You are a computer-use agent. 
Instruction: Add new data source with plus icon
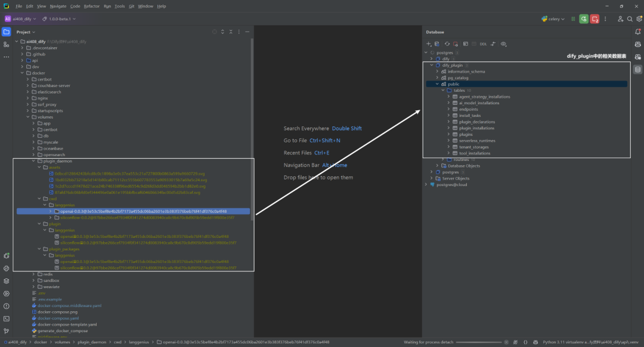click(x=428, y=44)
